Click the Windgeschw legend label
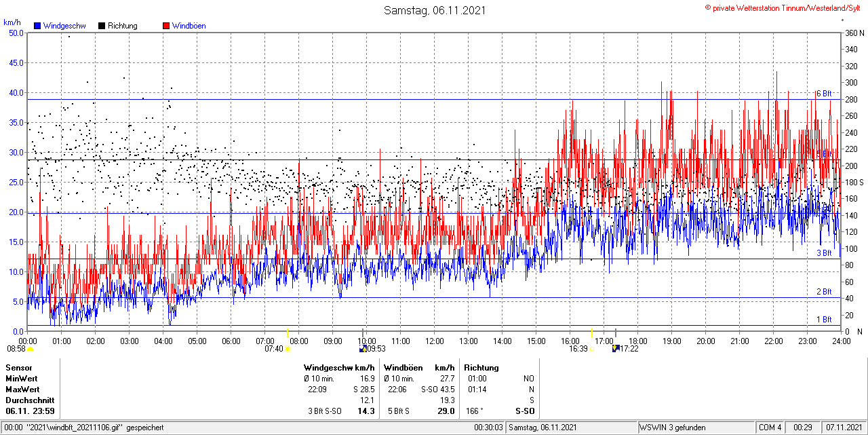 [64, 26]
